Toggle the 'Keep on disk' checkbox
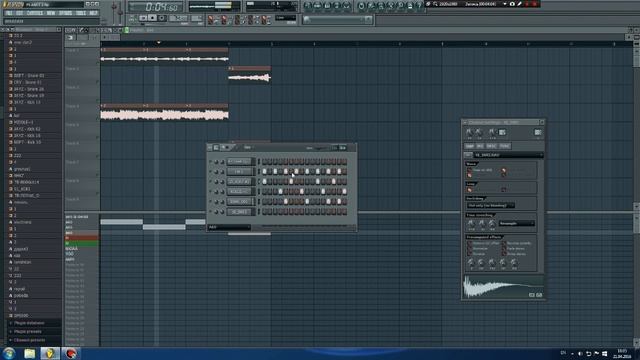640x360 pixels. click(x=469, y=170)
